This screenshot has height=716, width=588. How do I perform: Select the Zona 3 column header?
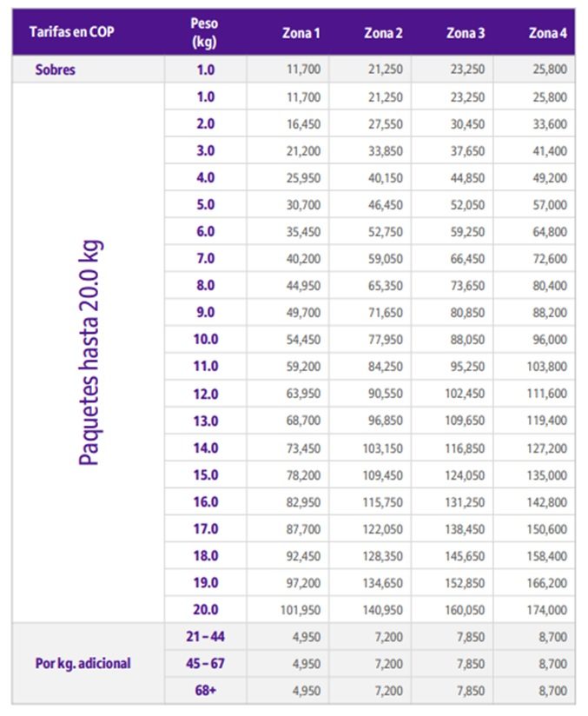coord(466,33)
